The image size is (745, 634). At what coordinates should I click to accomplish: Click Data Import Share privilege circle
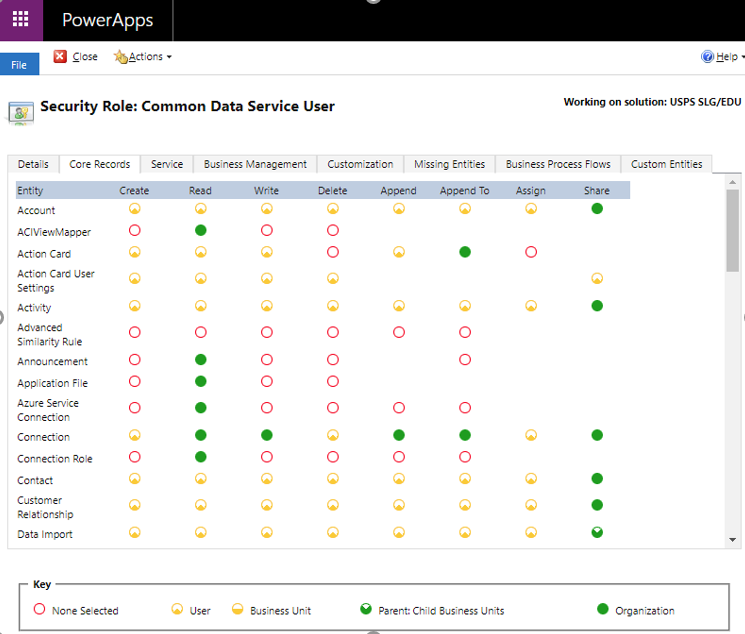coord(597,532)
